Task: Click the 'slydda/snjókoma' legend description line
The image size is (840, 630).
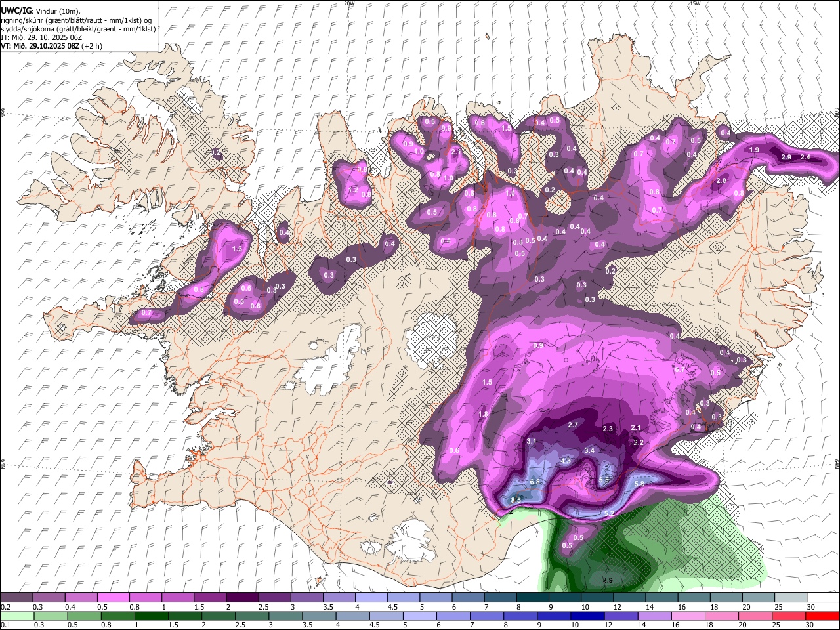Action: coord(78,29)
